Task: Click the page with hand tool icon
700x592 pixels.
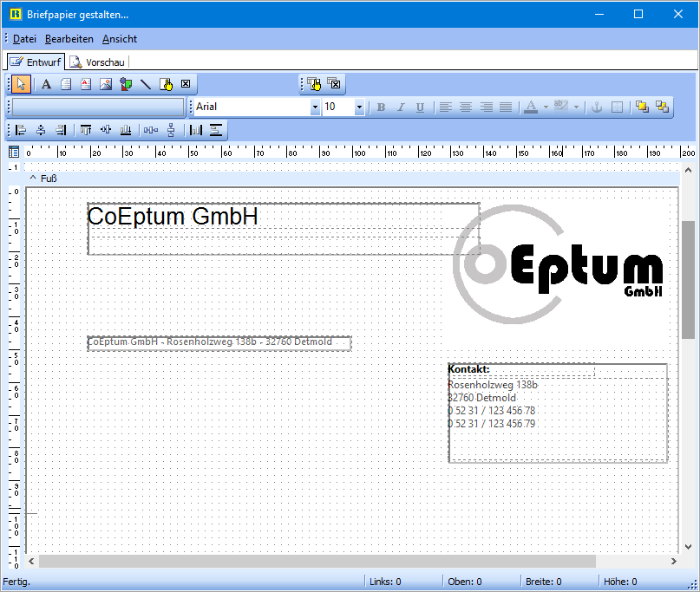Action: tap(166, 84)
